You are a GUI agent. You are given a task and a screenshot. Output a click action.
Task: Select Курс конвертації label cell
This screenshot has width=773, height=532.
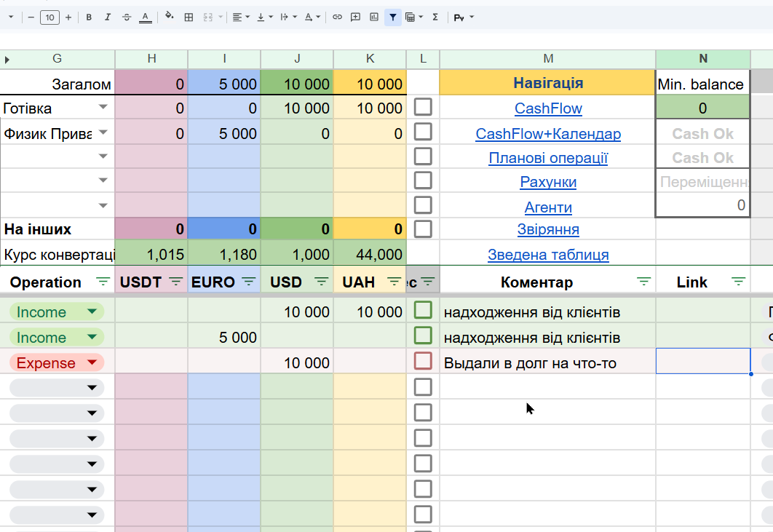pyautogui.click(x=58, y=254)
